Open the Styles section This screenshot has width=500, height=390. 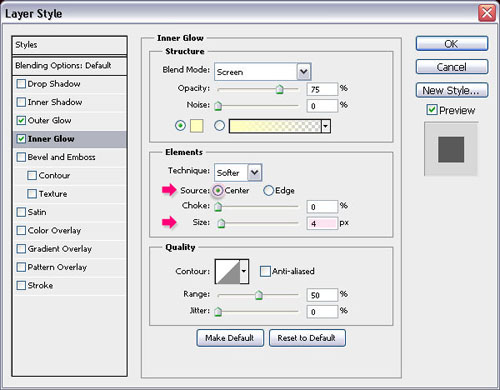pyautogui.click(x=69, y=45)
